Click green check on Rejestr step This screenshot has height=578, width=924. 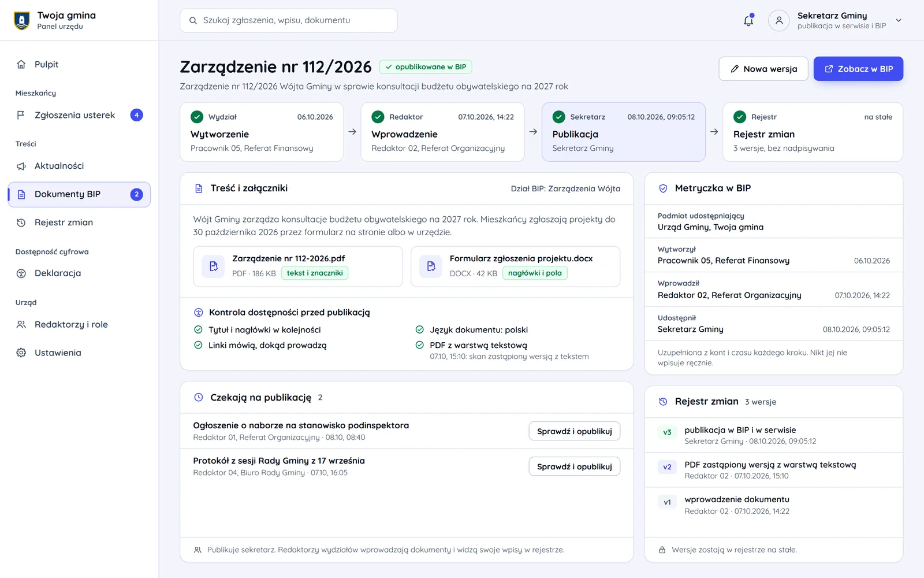pyautogui.click(x=740, y=117)
